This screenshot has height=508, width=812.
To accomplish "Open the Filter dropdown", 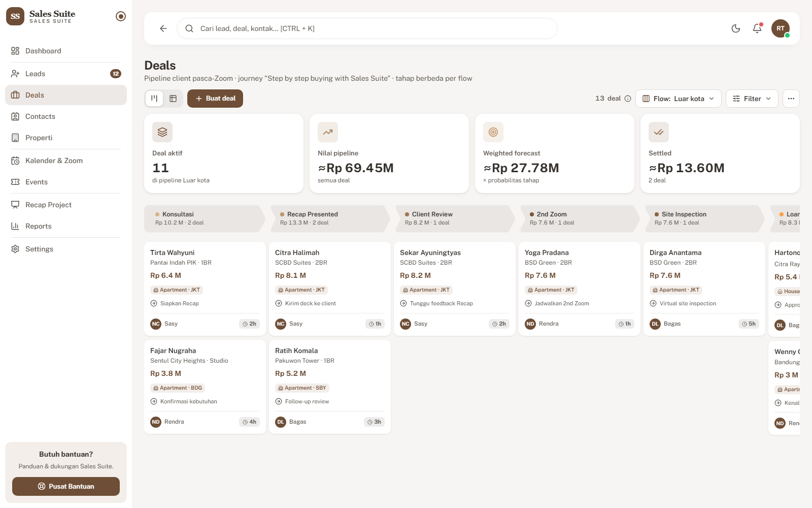I will 752,99.
